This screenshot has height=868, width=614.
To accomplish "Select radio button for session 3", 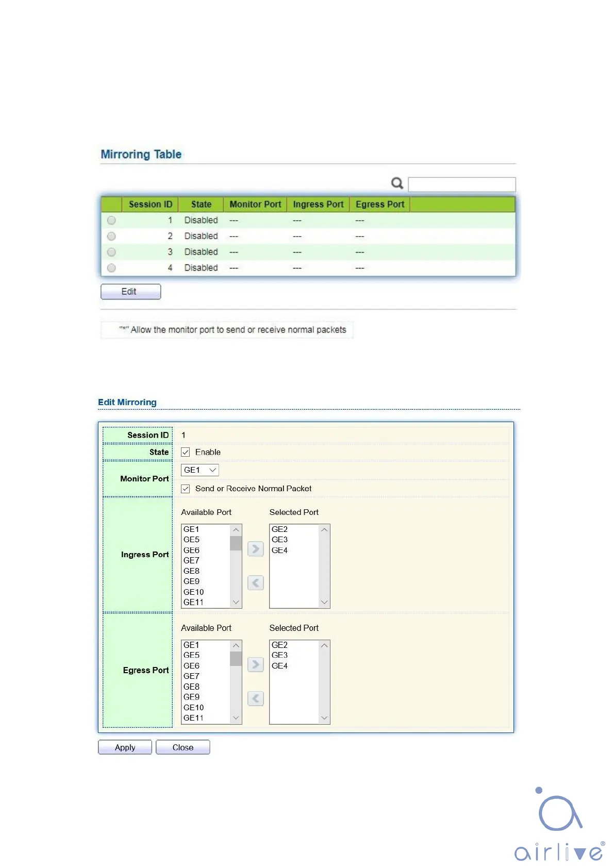I will tap(111, 252).
